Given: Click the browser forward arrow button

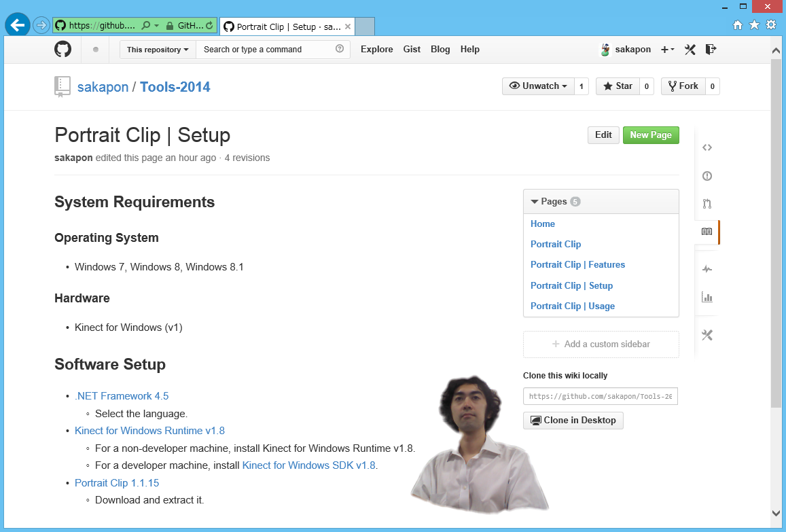Looking at the screenshot, I should click(41, 24).
